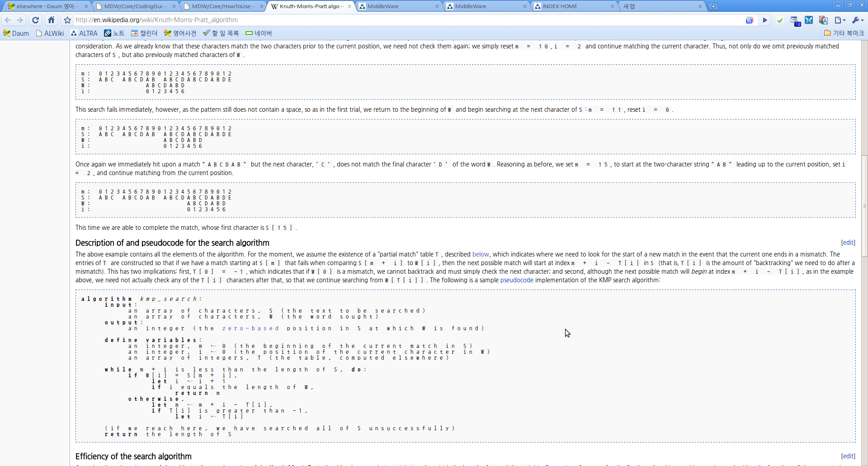Switch to MDW/Core/CodingGui tab

pyautogui.click(x=135, y=6)
